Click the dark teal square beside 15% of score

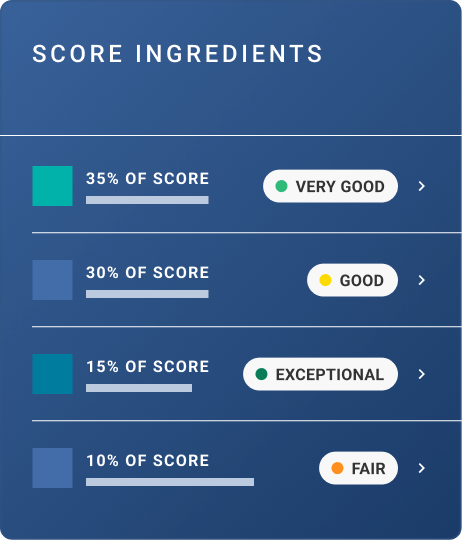tap(52, 374)
